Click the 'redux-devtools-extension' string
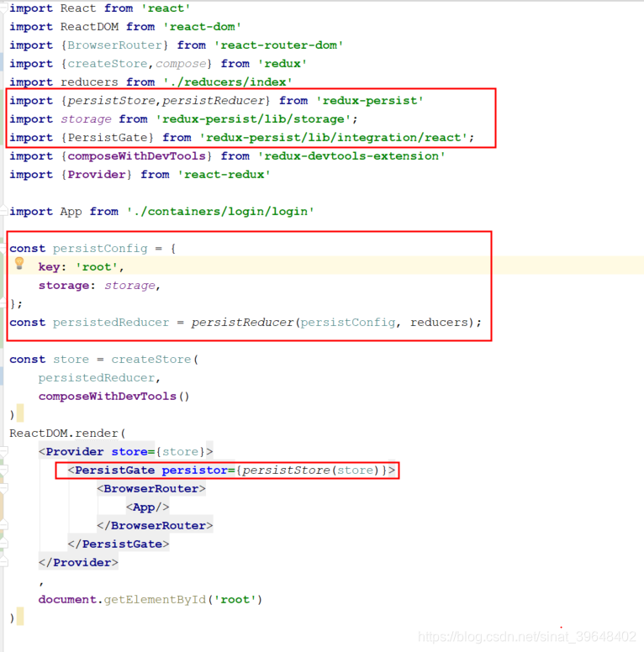The height and width of the screenshot is (652, 644). (351, 156)
